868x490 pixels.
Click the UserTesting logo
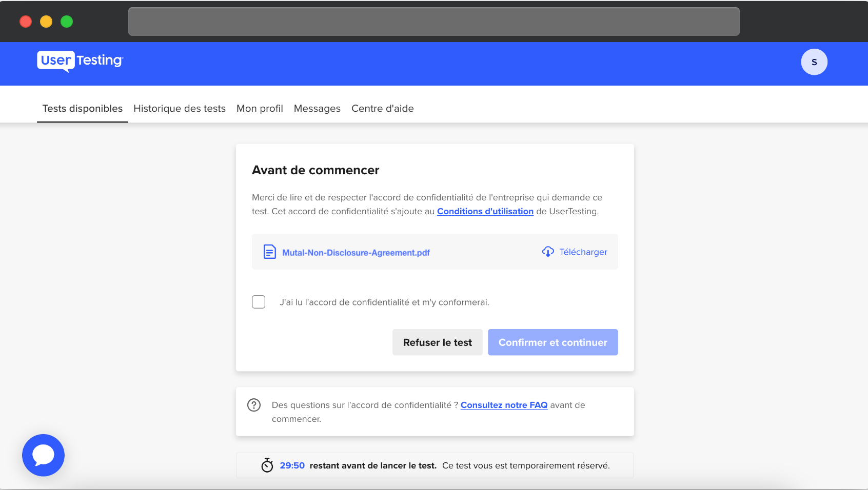click(80, 61)
